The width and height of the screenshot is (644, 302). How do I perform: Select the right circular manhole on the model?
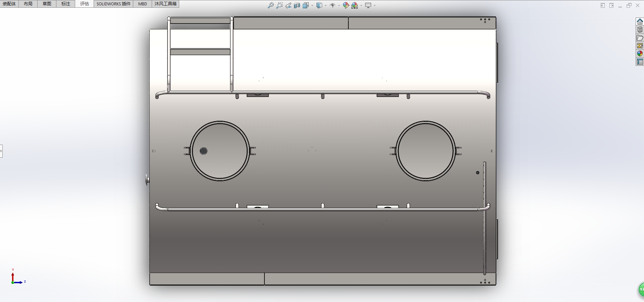(426, 151)
